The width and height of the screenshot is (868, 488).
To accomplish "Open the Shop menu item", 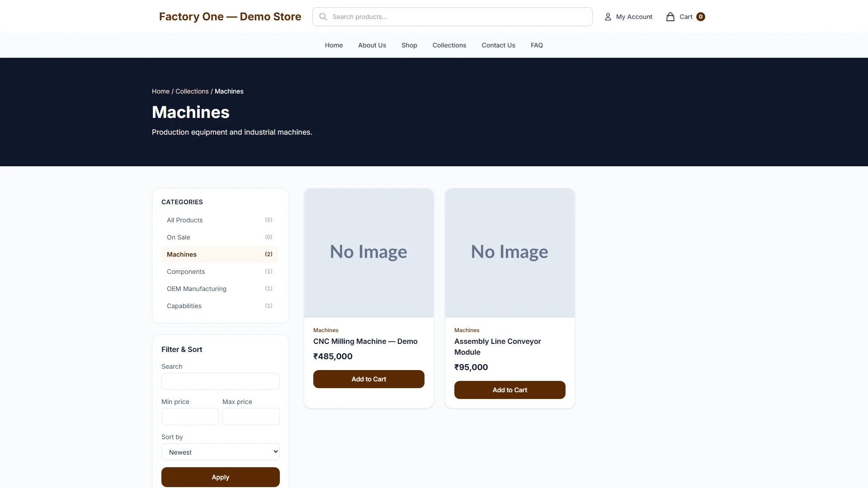I will (409, 45).
